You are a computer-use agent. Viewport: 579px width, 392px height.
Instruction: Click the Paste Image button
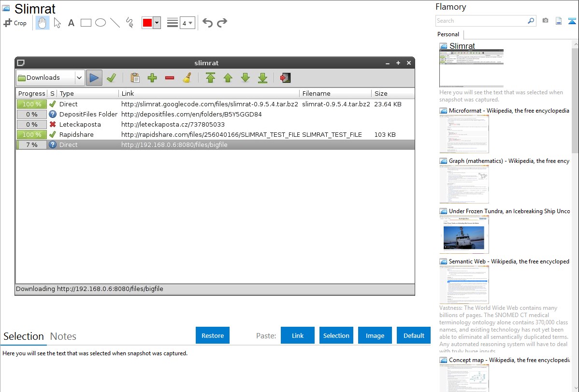[375, 335]
